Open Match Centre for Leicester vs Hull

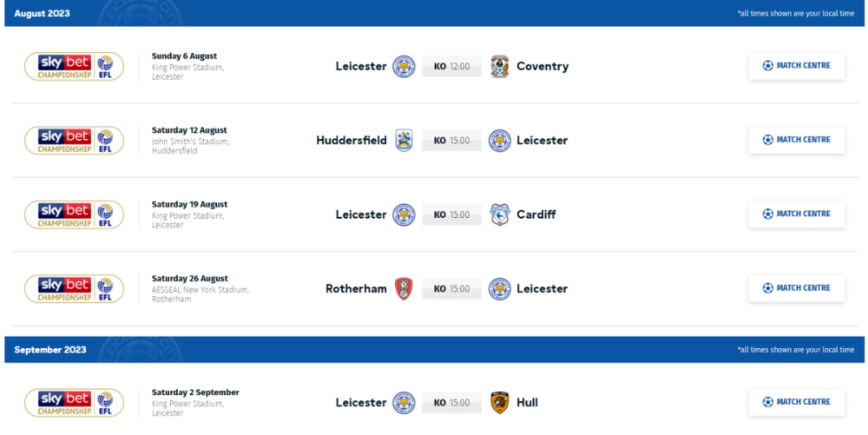pos(796,402)
